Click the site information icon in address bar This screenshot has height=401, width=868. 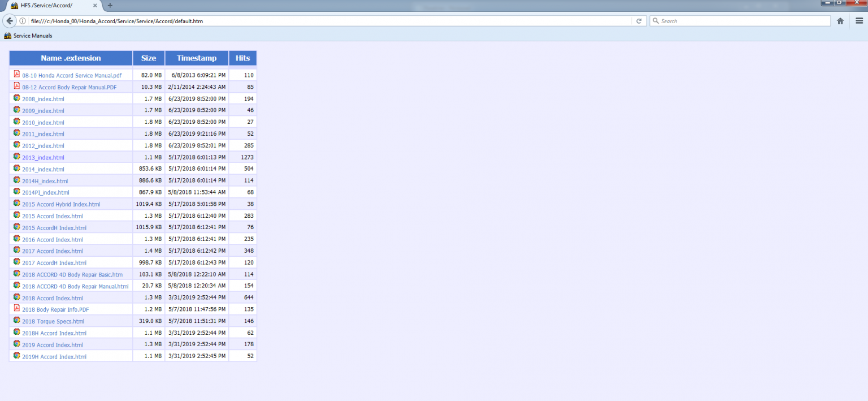click(23, 21)
